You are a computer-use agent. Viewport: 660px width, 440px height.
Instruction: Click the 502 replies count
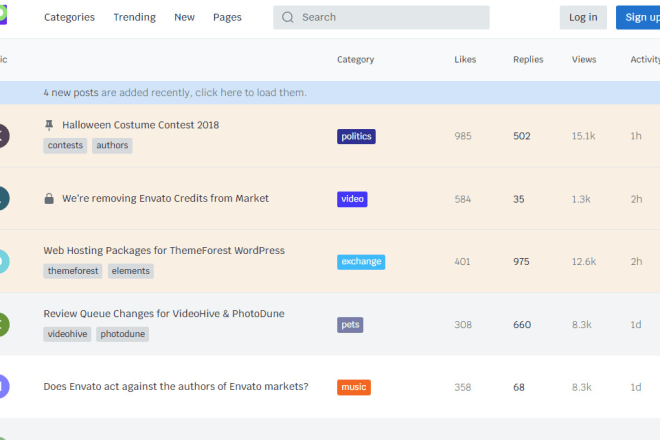point(522,136)
